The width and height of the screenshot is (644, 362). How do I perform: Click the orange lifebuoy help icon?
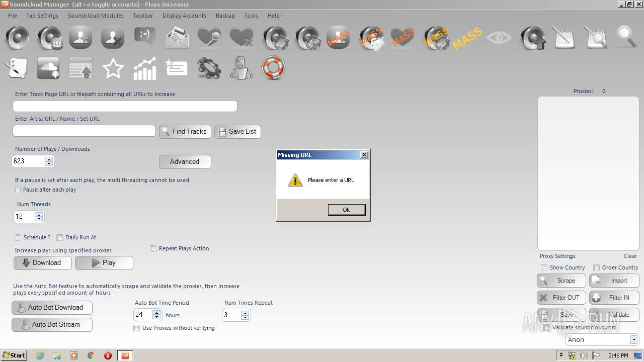273,67
